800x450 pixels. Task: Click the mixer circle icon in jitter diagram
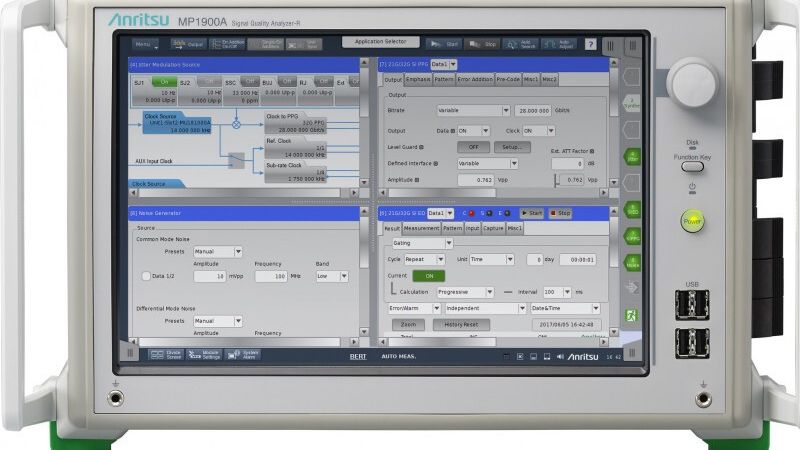(236, 124)
